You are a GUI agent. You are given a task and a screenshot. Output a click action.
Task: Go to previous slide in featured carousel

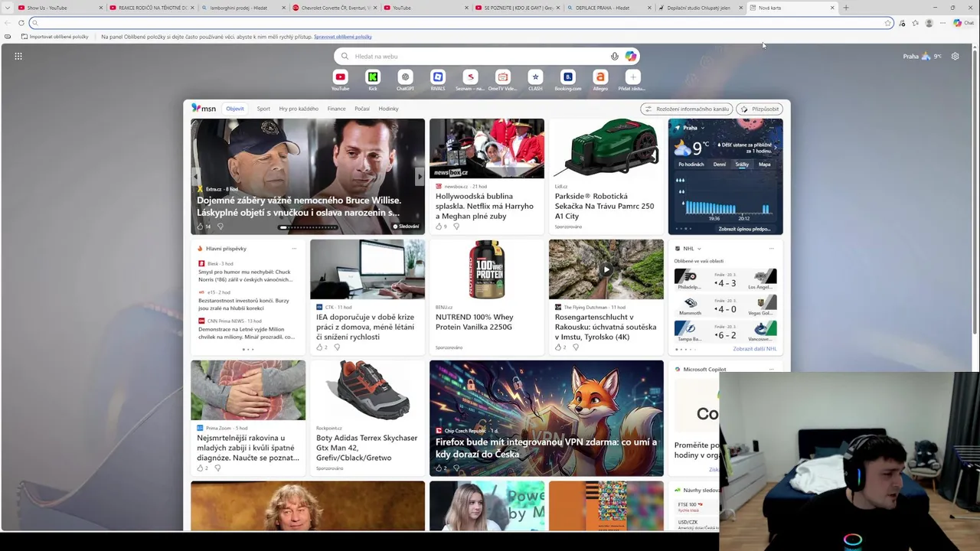(x=196, y=177)
